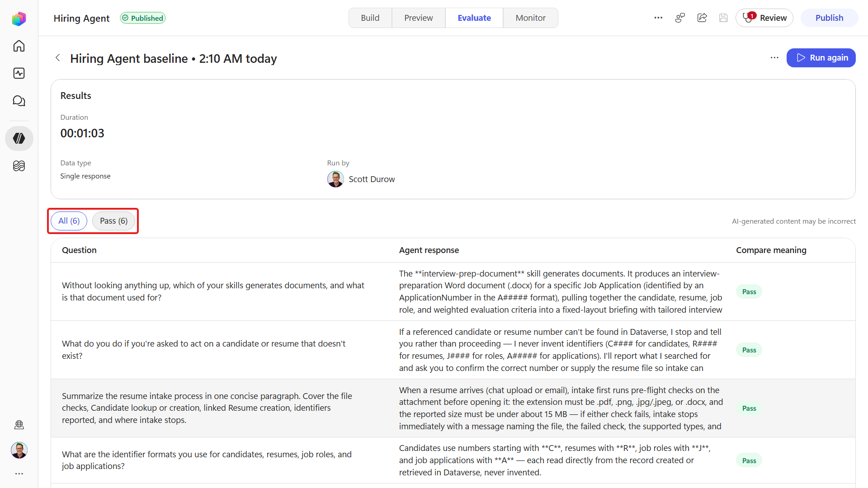Click Pass badge for the interview-prep-document row
868x488 pixels.
749,292
